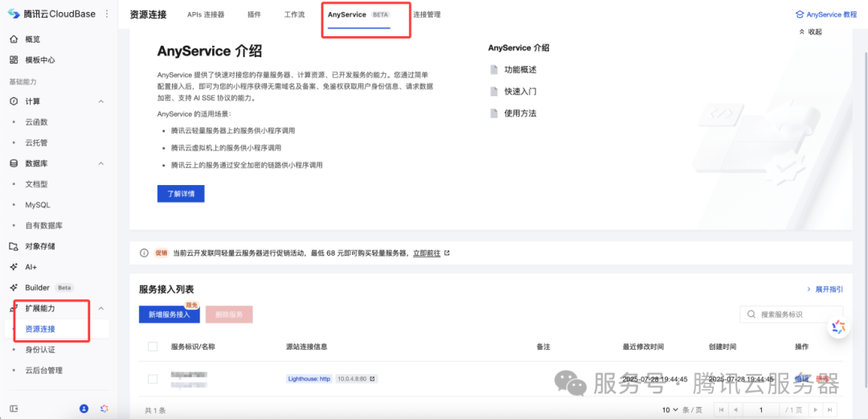Switch to the APIs 连接器 tab

pos(206,15)
